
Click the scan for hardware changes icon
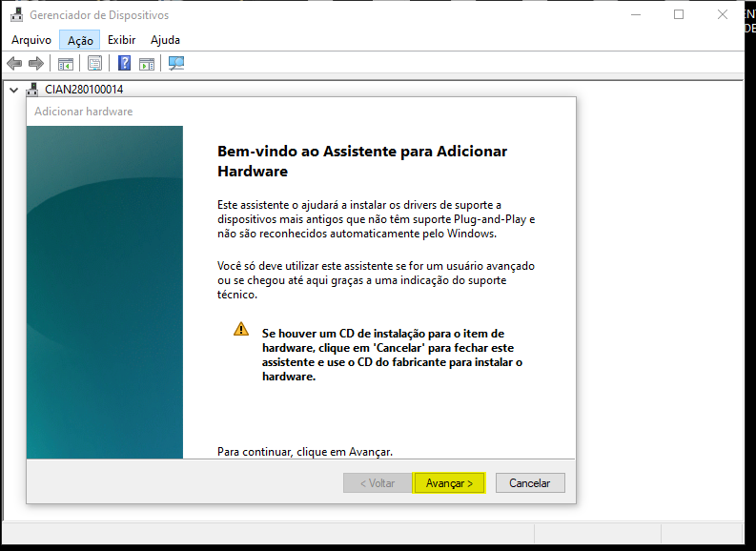tap(176, 63)
